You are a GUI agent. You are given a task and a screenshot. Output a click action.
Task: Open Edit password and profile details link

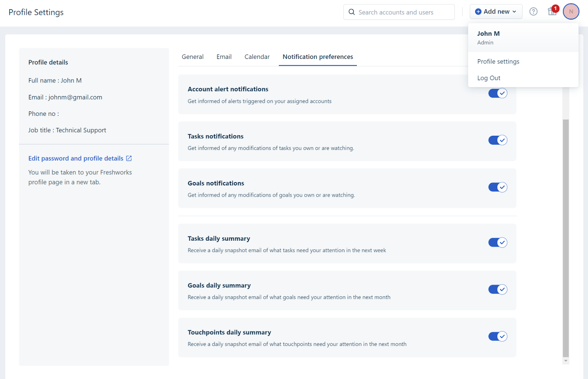[76, 158]
